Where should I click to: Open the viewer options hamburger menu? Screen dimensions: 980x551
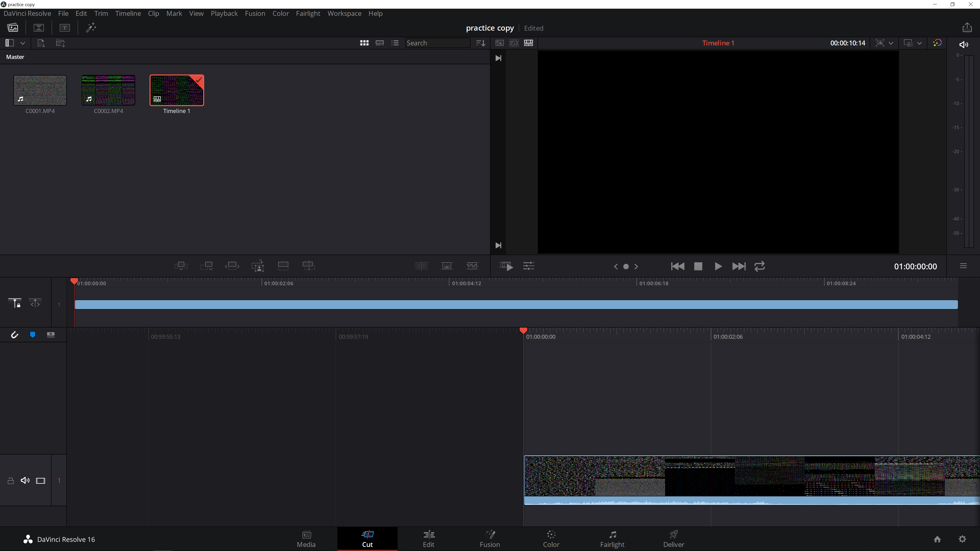coord(963,266)
